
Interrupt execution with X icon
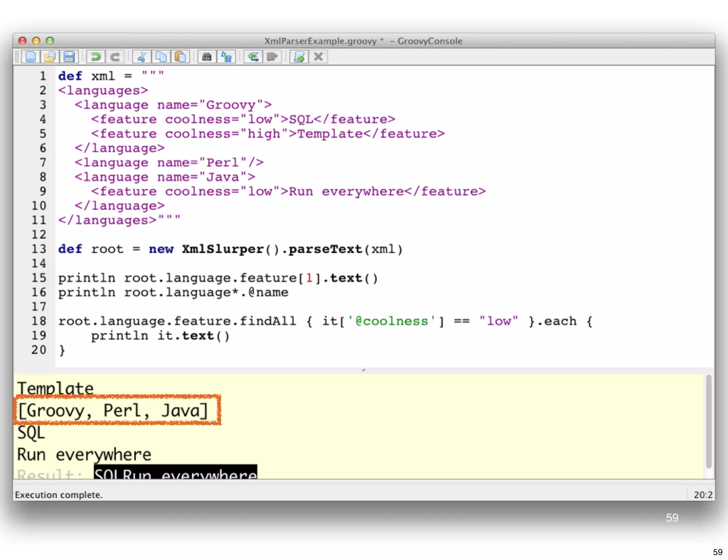[318, 57]
